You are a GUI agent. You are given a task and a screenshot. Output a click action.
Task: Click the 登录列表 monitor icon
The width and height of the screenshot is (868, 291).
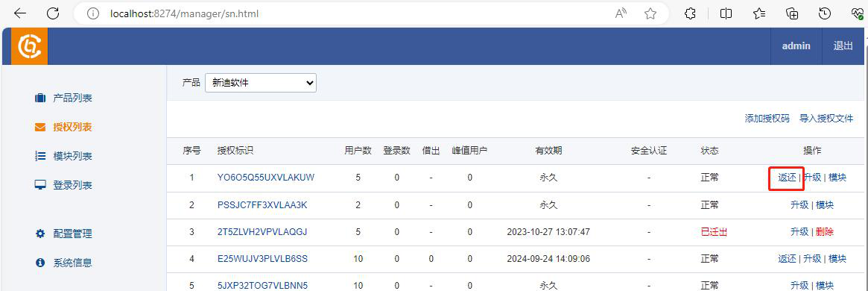coord(39,185)
